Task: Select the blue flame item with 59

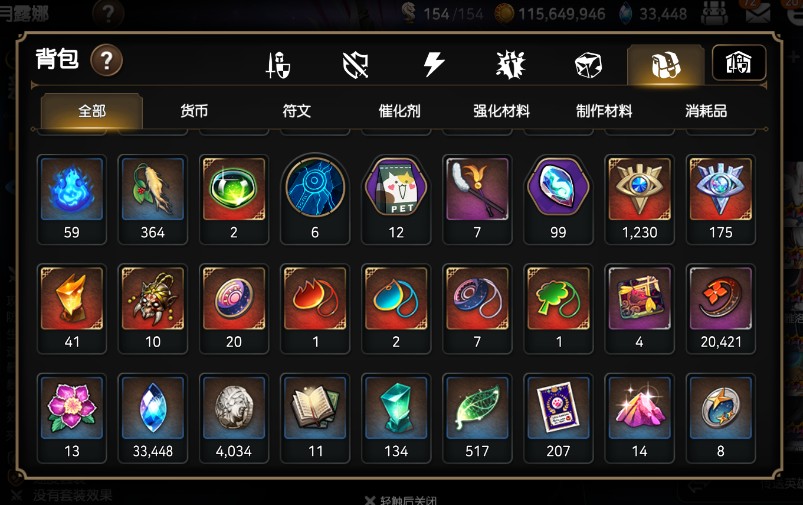Action: coord(72,199)
